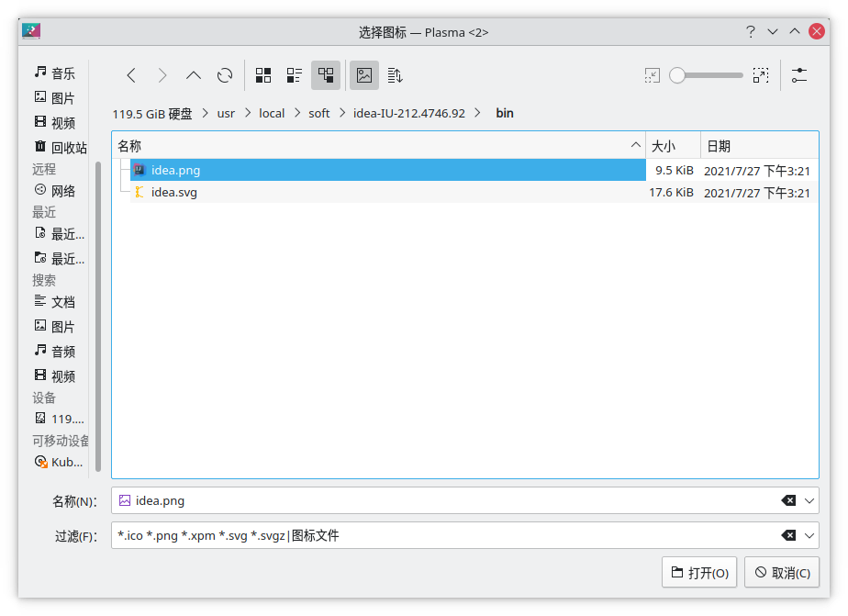Viewport: 848px width, 616px height.
Task: Click the 取消(C) button
Action: coord(782,572)
